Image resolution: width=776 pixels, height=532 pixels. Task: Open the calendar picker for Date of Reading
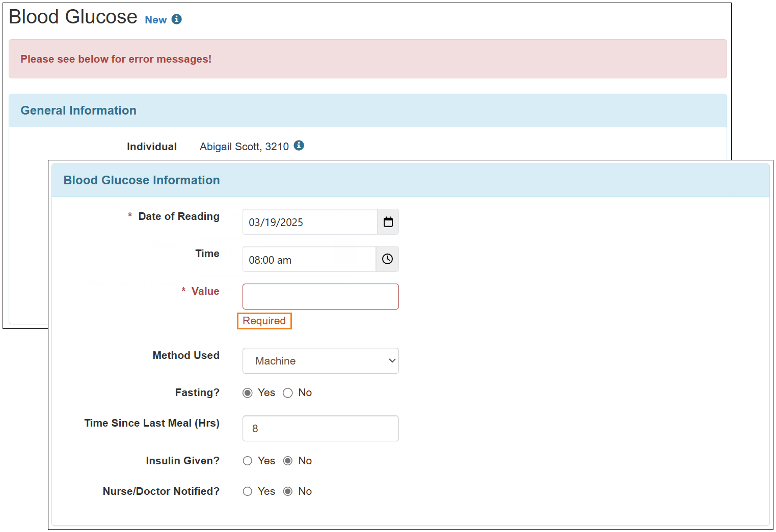tap(388, 222)
